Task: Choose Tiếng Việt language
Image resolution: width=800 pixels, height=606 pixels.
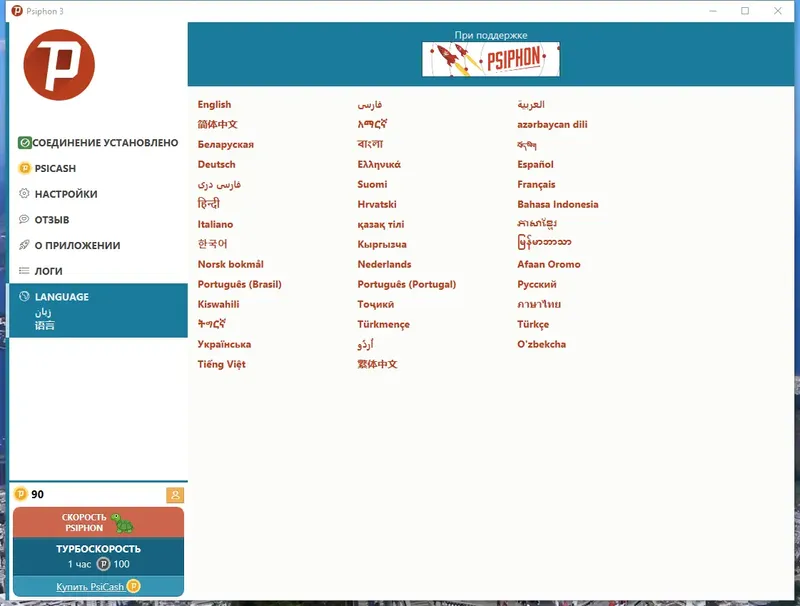Action: click(221, 364)
